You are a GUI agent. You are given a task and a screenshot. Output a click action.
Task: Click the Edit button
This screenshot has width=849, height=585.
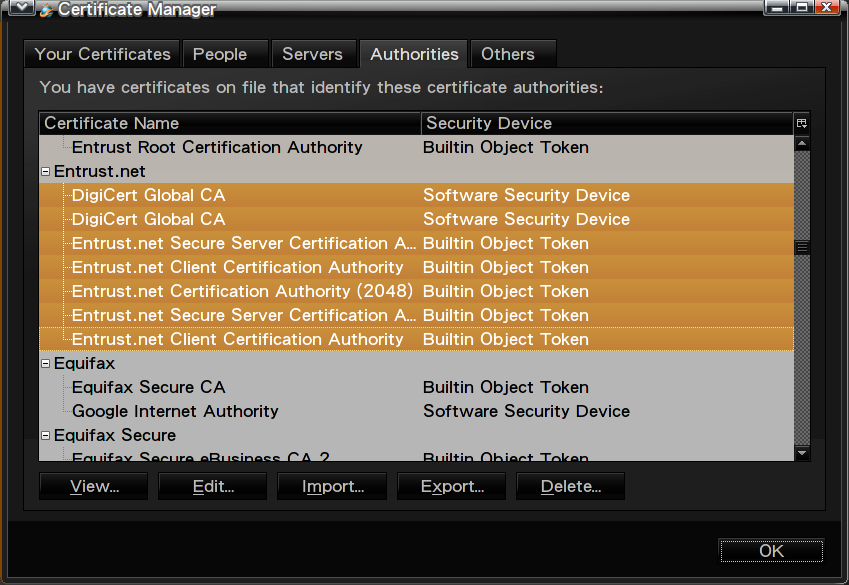(212, 486)
